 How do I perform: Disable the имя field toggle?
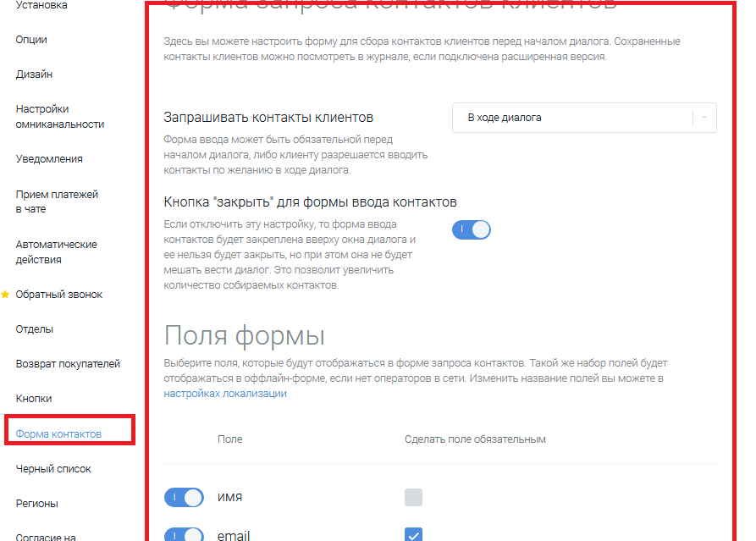click(184, 497)
